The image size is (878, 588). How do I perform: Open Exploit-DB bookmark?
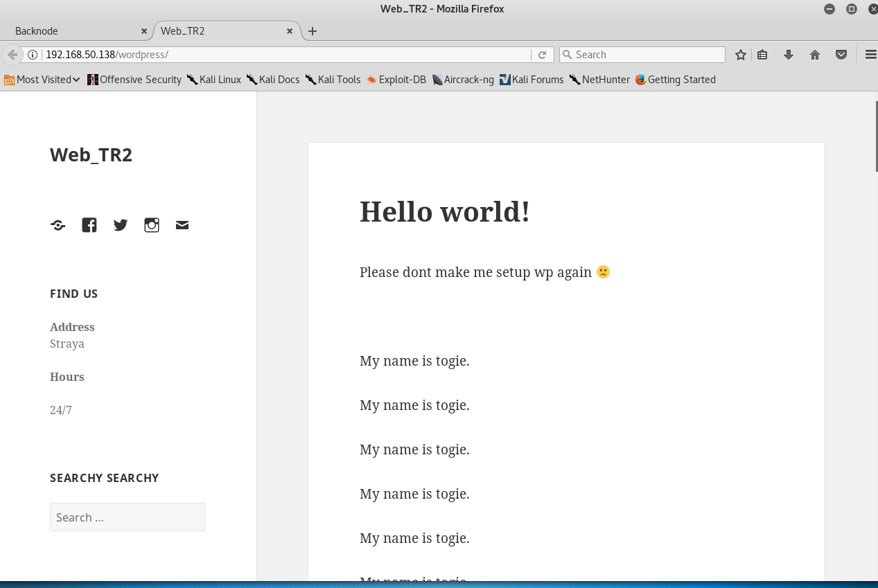396,80
